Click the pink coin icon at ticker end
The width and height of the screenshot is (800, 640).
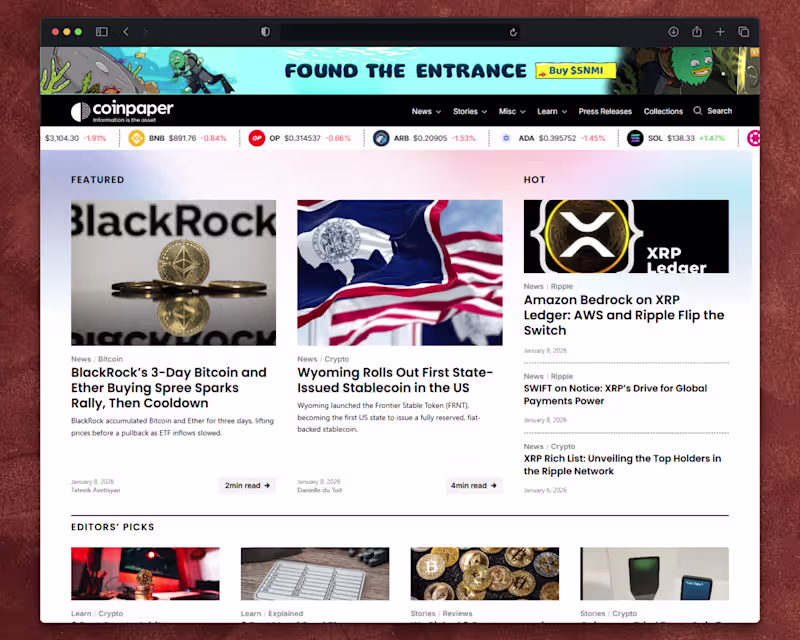pos(754,138)
